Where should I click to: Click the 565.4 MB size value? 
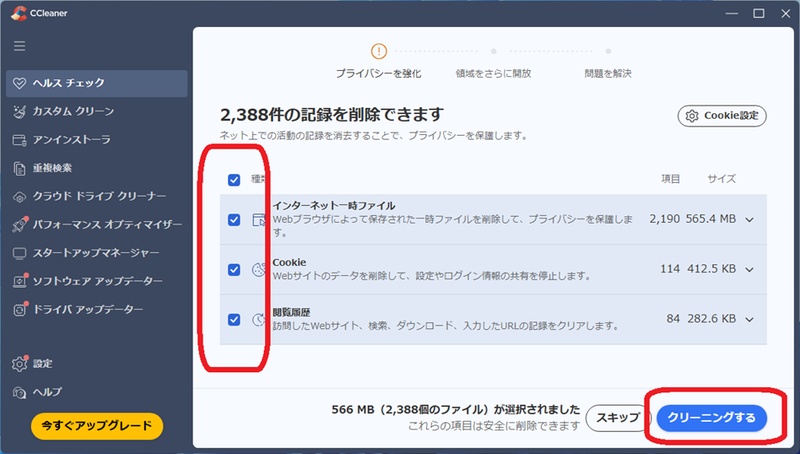[711, 219]
